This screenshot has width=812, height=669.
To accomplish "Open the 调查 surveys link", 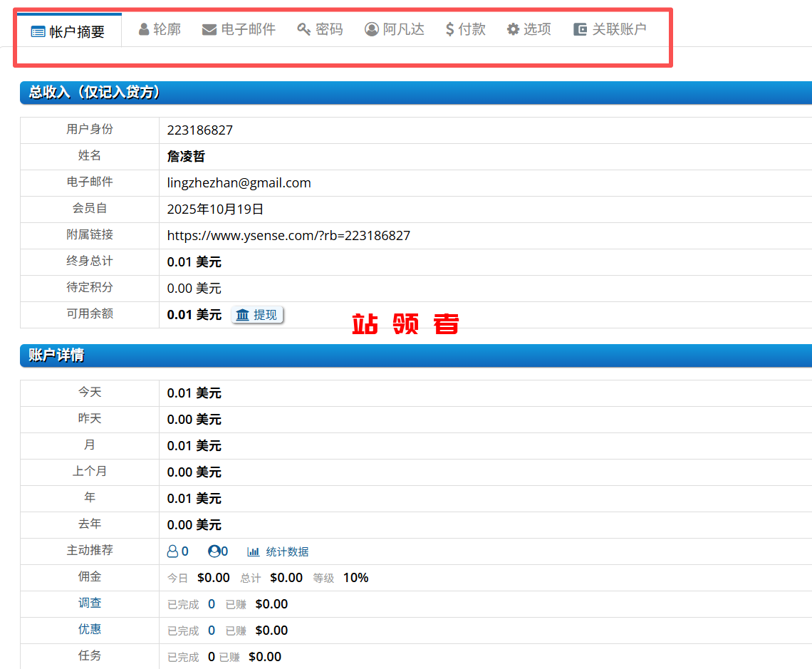I will pyautogui.click(x=90, y=603).
